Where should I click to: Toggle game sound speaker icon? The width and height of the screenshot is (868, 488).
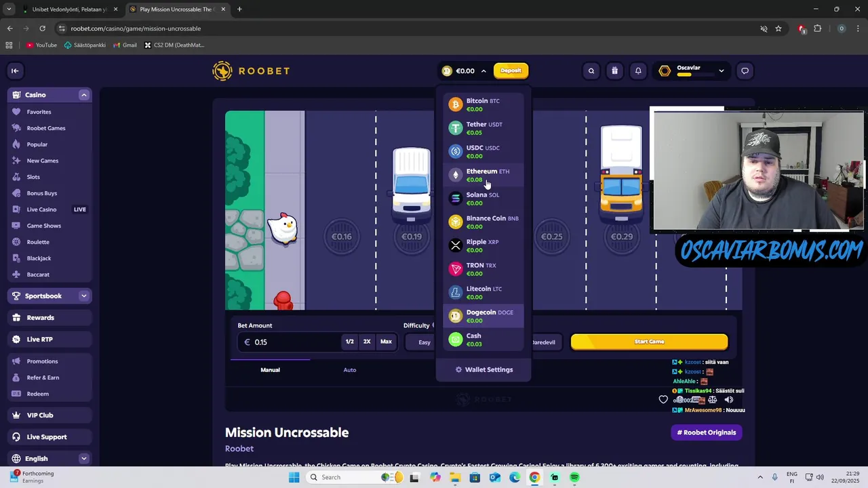click(x=729, y=399)
